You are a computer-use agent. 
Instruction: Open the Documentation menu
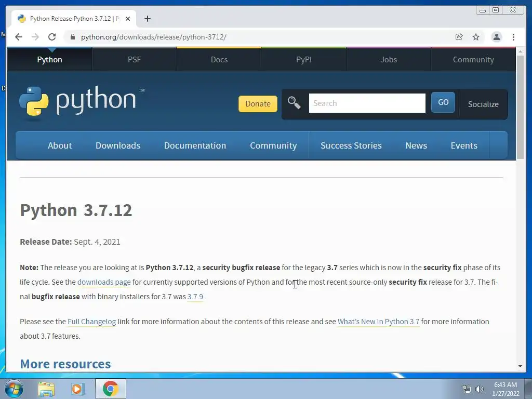(195, 145)
